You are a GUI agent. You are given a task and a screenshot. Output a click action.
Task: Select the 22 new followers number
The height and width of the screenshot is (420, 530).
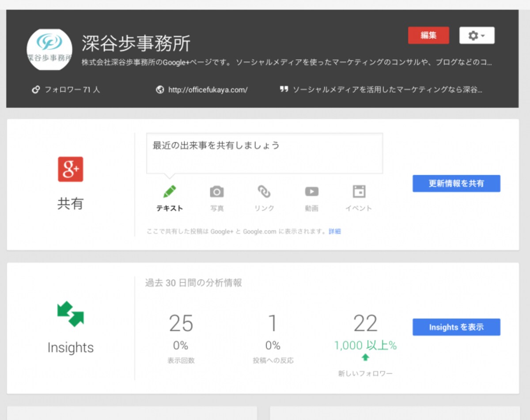click(365, 324)
